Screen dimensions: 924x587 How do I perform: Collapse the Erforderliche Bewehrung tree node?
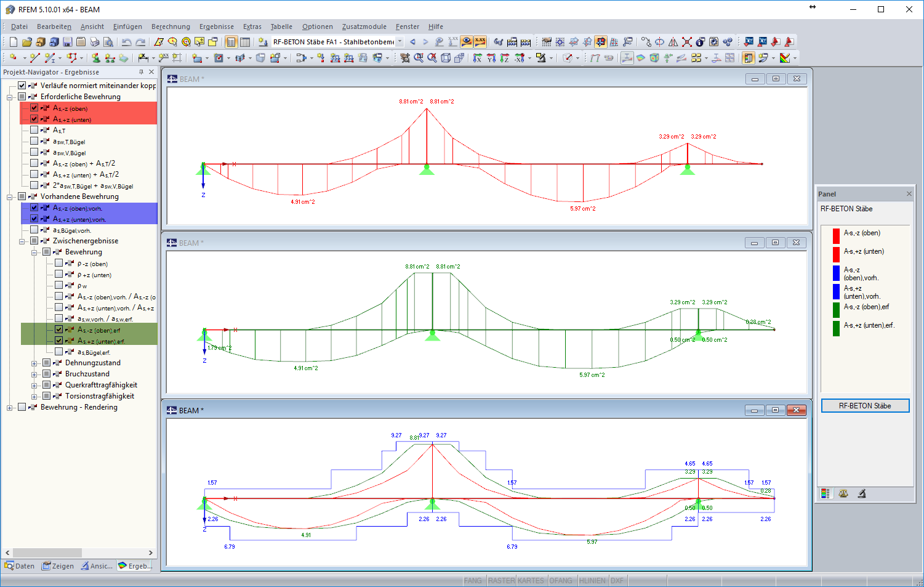[x=9, y=97]
